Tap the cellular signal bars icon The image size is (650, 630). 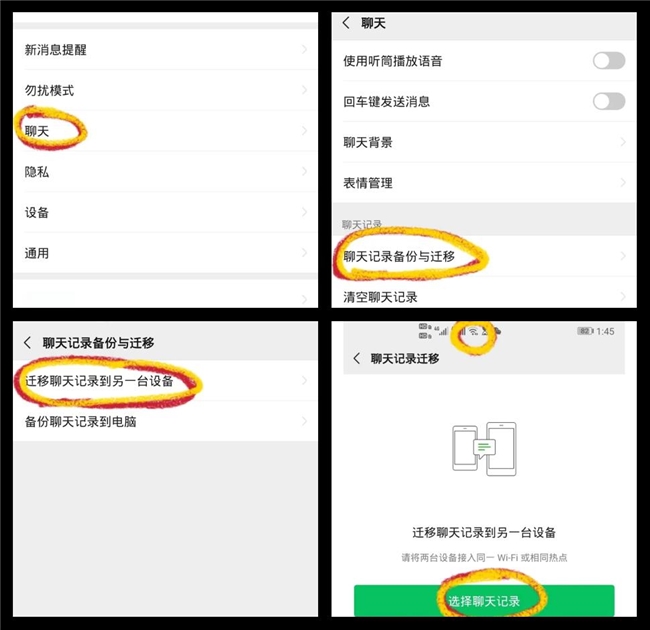[441, 330]
